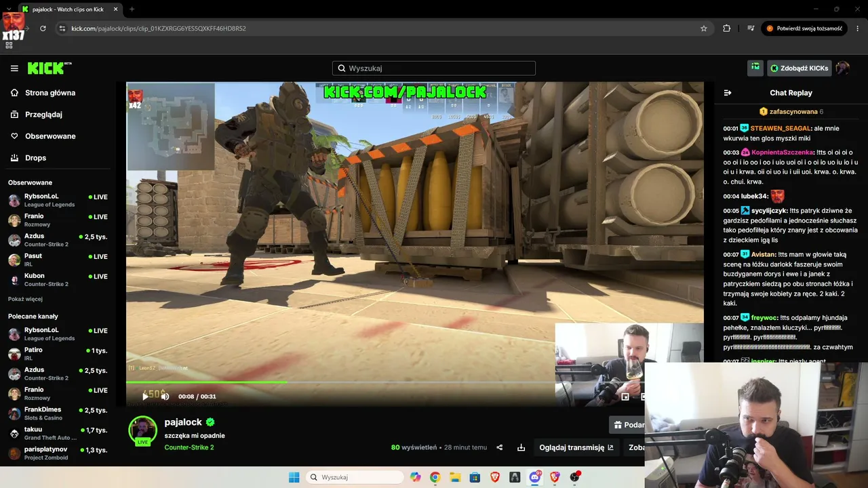Screen dimensions: 868x488
Task: Open the hamburger sidebar menu
Action: pyautogui.click(x=14, y=68)
